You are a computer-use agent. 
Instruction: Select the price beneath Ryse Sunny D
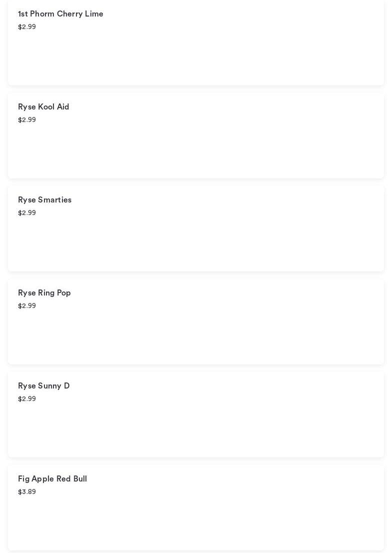coord(27,399)
